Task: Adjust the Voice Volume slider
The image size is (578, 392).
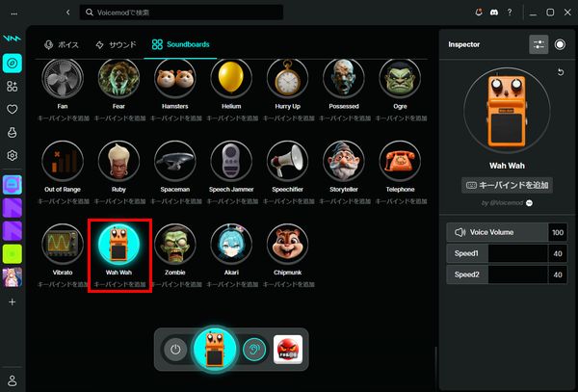Action: click(x=507, y=232)
